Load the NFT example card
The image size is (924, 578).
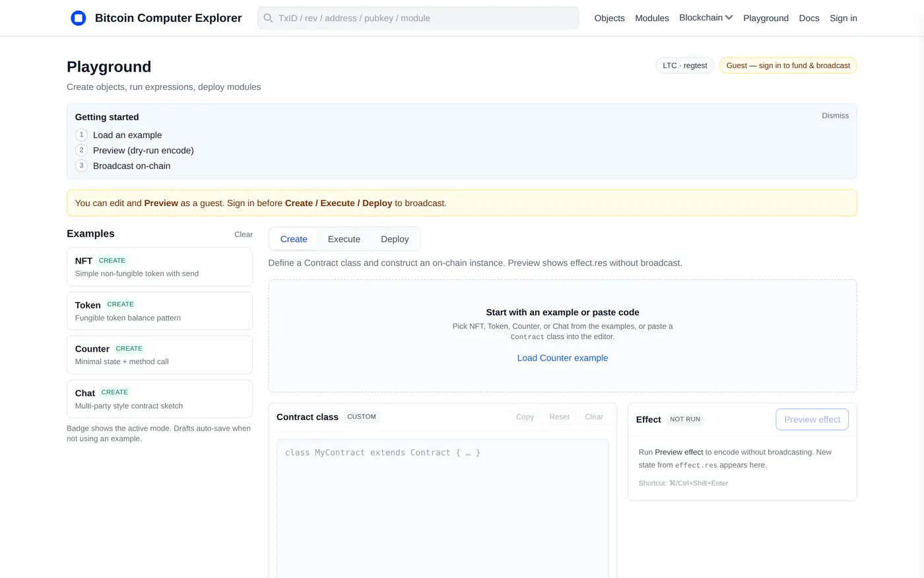tap(160, 267)
